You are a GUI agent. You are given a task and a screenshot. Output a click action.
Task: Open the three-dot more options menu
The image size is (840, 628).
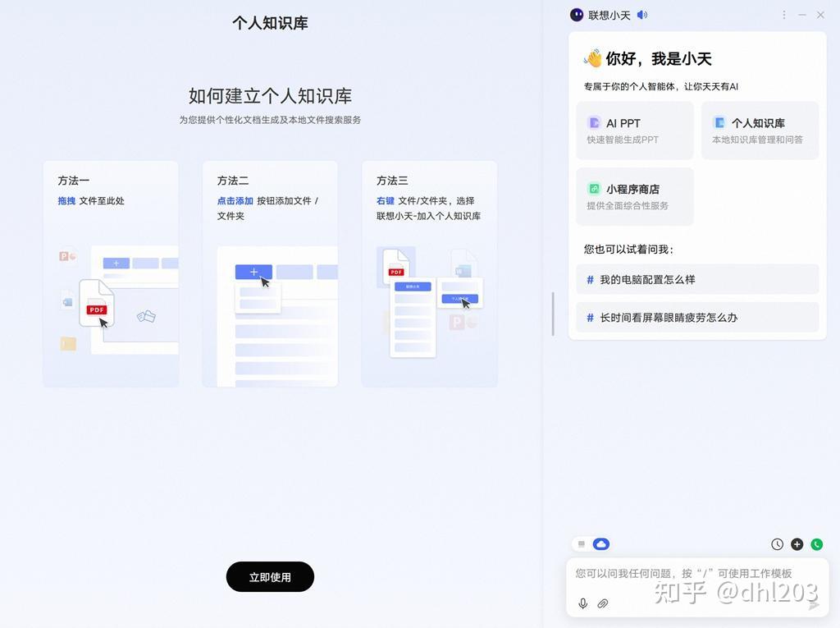tap(783, 15)
